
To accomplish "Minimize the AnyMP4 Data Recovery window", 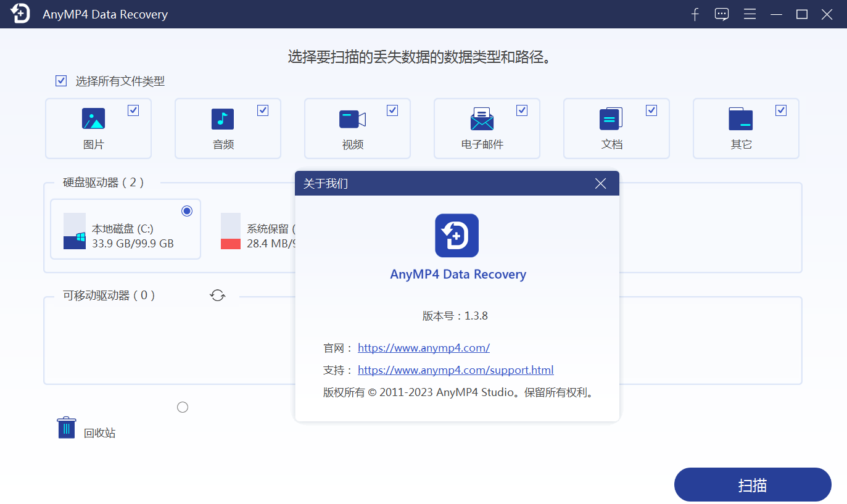I will [776, 14].
